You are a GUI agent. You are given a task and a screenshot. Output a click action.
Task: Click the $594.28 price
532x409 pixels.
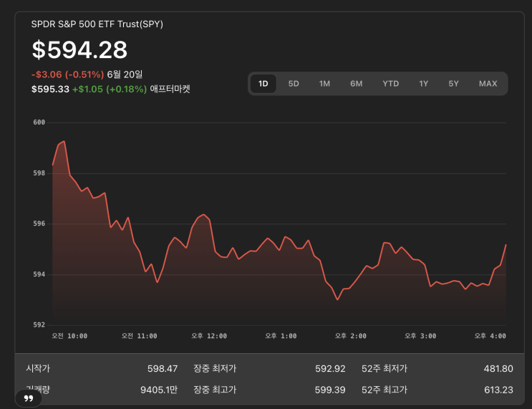(x=79, y=50)
